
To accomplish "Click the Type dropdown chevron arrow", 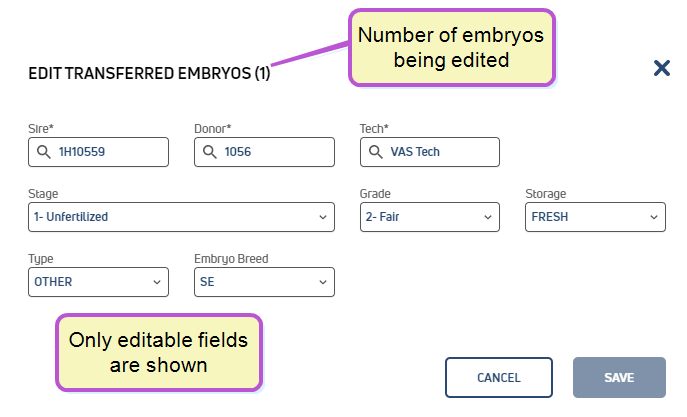I will pyautogui.click(x=157, y=283).
